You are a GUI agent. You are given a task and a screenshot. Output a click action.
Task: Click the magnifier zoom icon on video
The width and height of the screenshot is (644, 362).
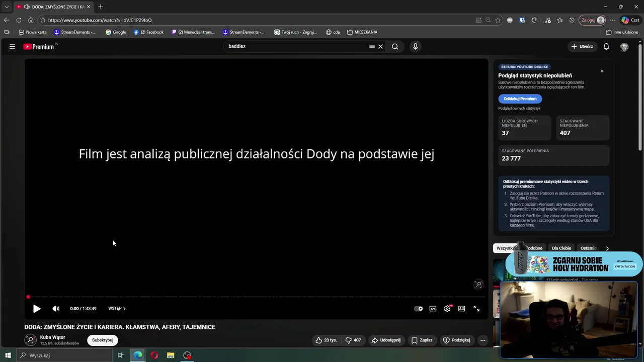click(x=478, y=285)
